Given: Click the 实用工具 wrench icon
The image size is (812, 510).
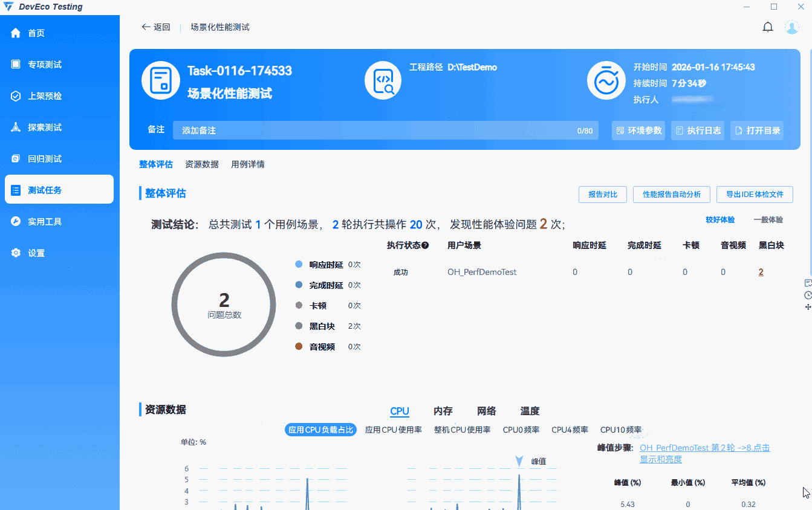Looking at the screenshot, I should coord(16,222).
